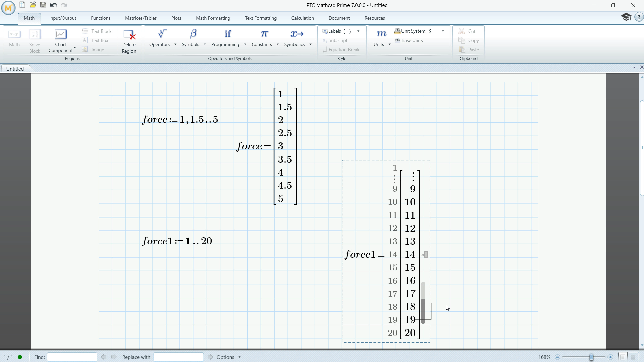Click the Save disk icon
Image resolution: width=644 pixels, height=362 pixels.
[43, 5]
